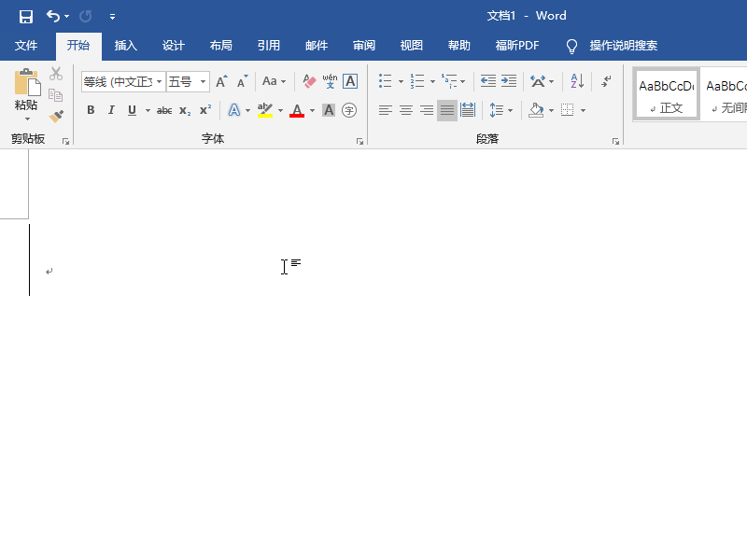
Task: Open the 五号 font size dropdown
Action: tap(203, 82)
